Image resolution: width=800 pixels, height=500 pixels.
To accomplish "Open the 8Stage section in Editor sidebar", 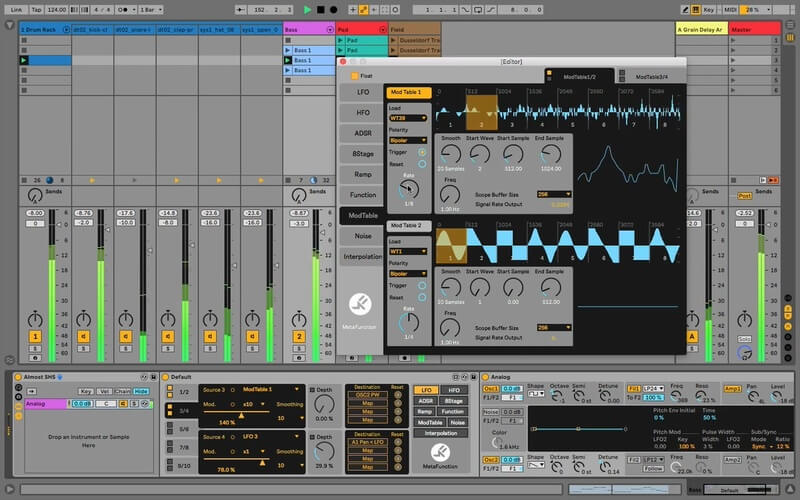I will click(363, 154).
